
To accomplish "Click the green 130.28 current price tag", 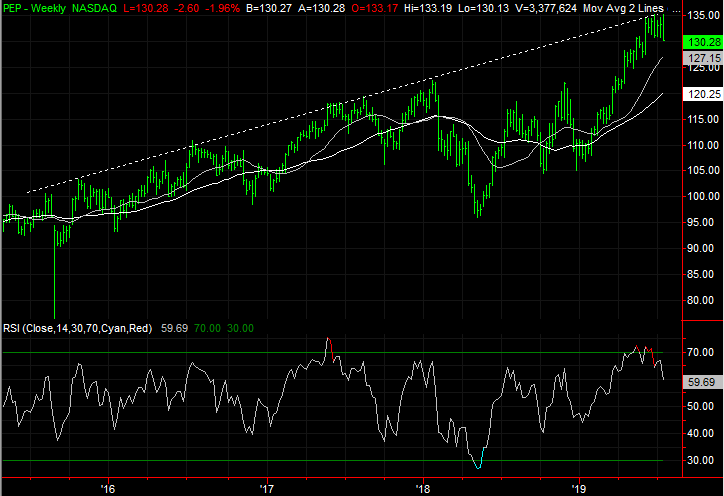I will pos(703,42).
